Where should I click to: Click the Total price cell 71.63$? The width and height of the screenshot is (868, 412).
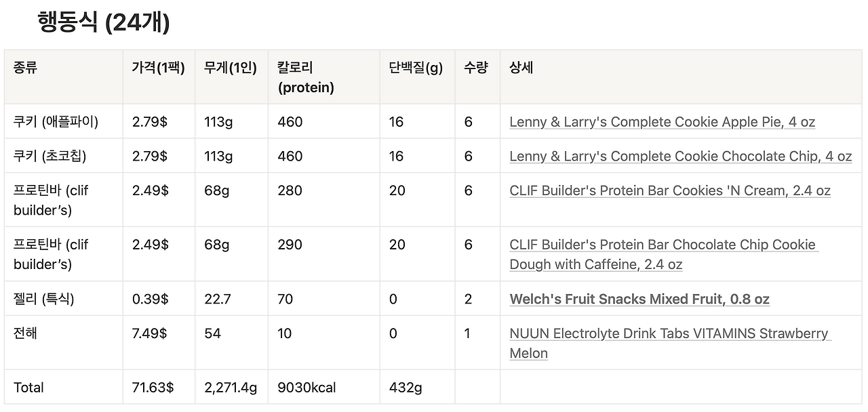click(x=159, y=388)
